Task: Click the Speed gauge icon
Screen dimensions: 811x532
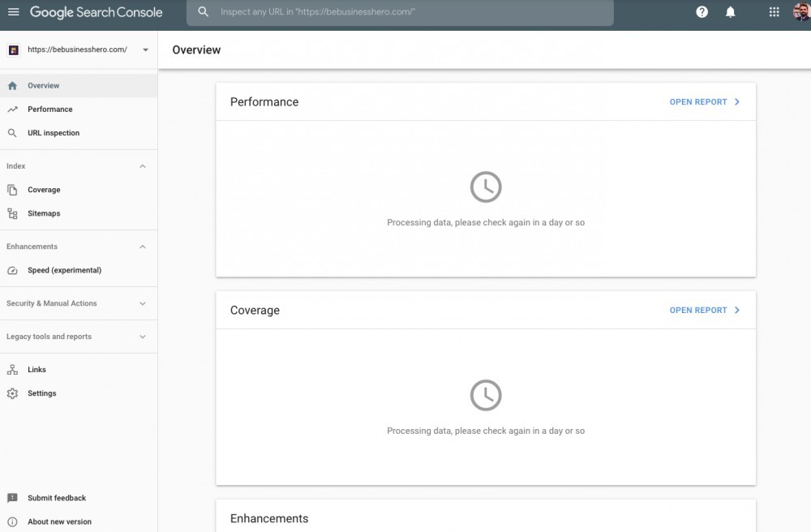Action: click(12, 270)
